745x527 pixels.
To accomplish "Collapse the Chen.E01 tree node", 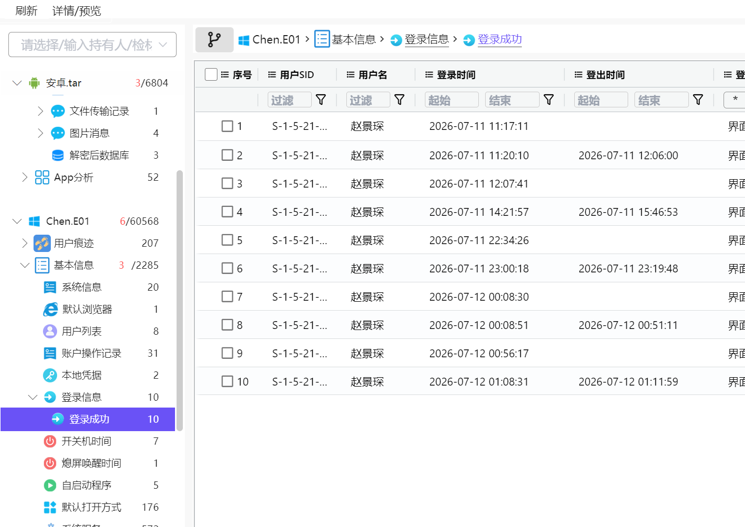I will click(x=17, y=221).
